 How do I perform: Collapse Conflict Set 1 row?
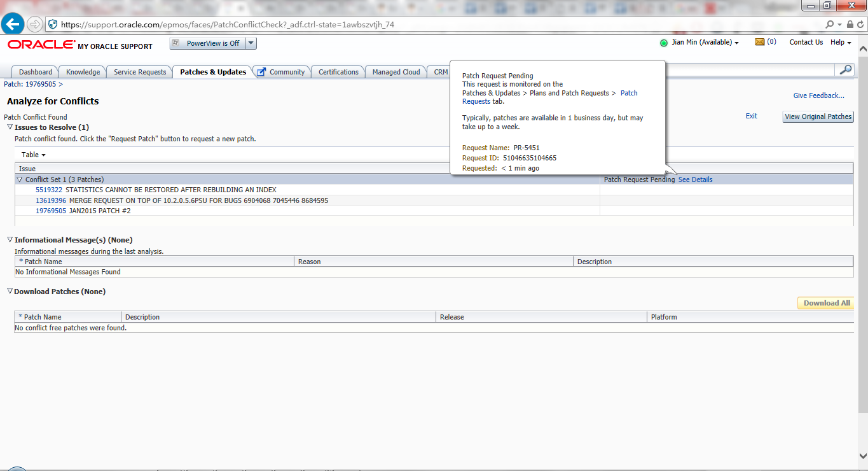(x=20, y=180)
